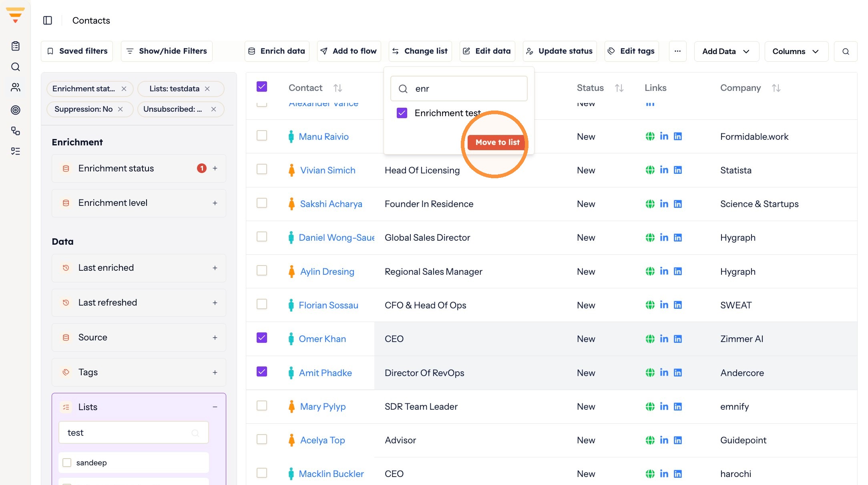Deselect the Omer Khan row checkbox
The height and width of the screenshot is (485, 868).
tap(262, 338)
